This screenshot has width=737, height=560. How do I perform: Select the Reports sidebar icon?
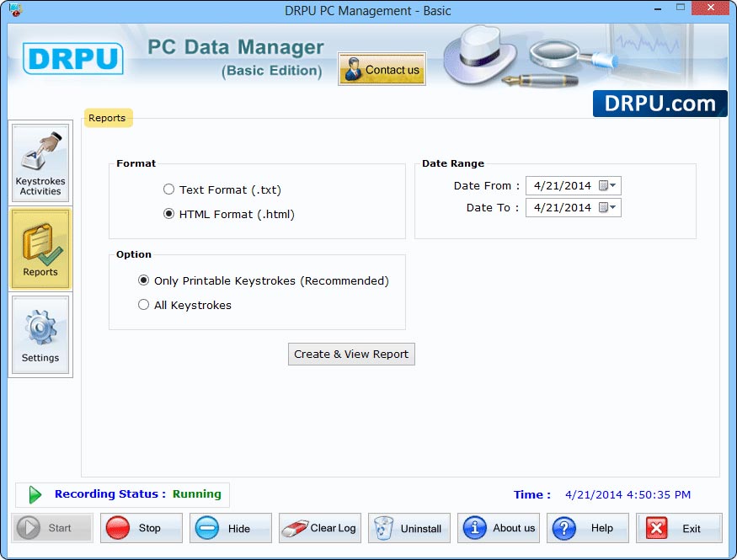[40, 249]
